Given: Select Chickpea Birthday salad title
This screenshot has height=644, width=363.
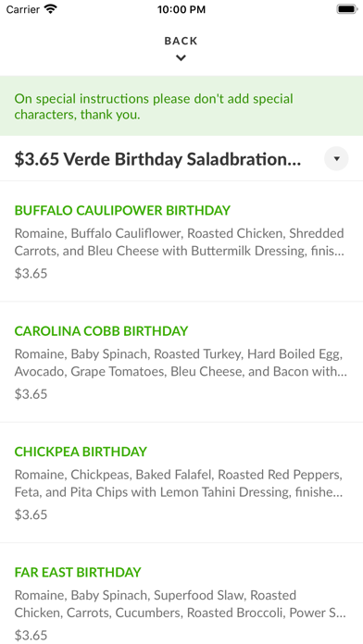Looking at the screenshot, I should click(81, 452).
